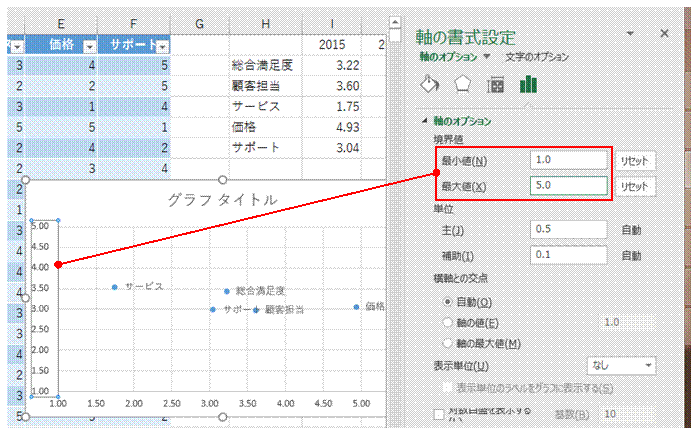Image resolution: width=698 pixels, height=440 pixels.
Task: Select the 自動(O) radio button
Action: pos(447,302)
